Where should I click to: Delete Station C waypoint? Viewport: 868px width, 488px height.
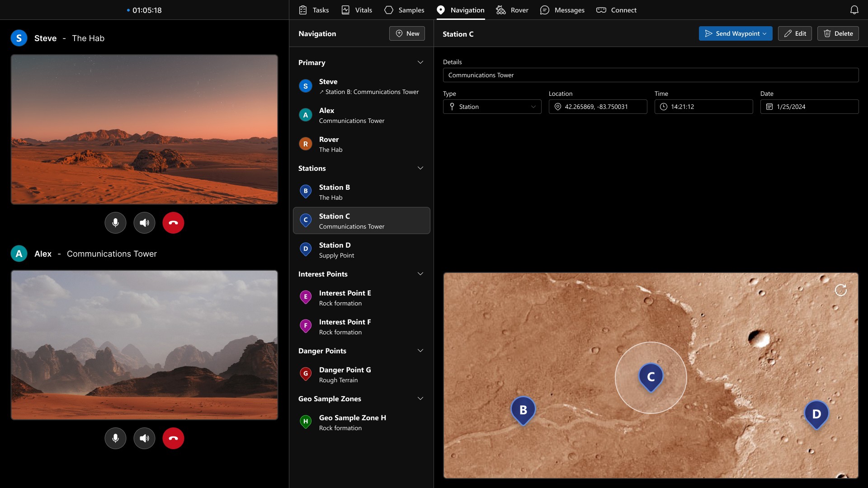coord(838,33)
